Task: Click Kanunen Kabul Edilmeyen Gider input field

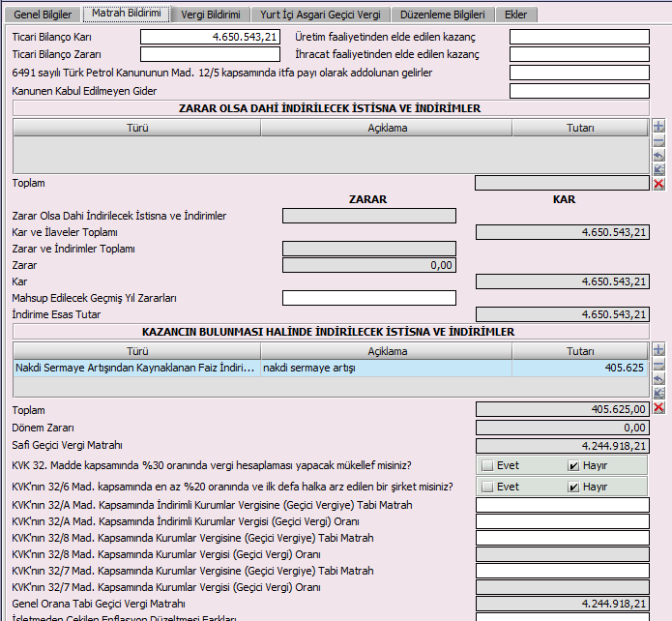Action: pyautogui.click(x=579, y=91)
